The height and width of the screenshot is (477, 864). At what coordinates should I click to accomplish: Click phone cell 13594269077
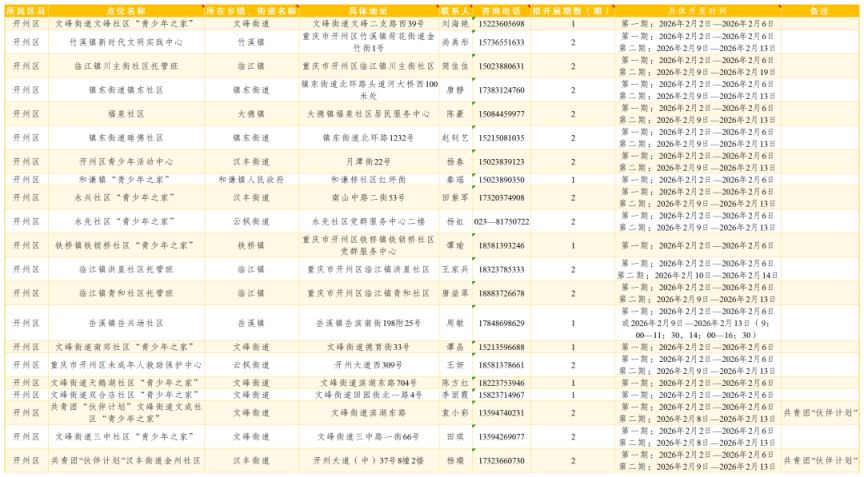501,437
